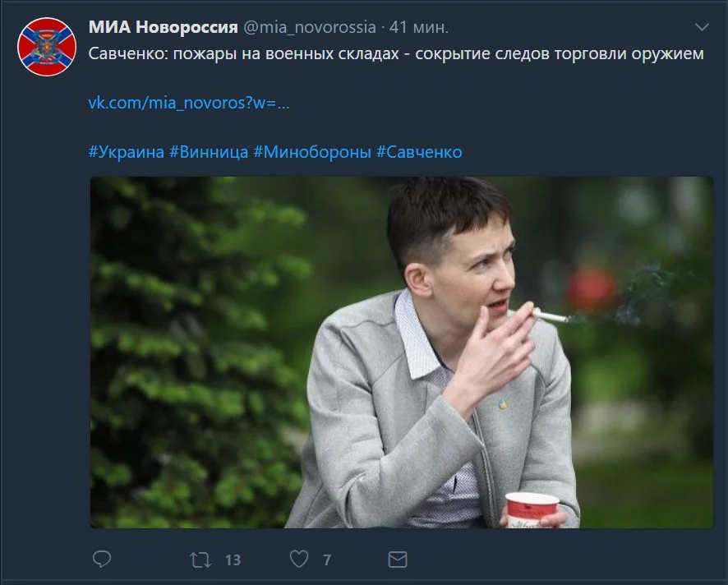
Task: Open the #Савченко hashtag
Action: click(x=419, y=152)
